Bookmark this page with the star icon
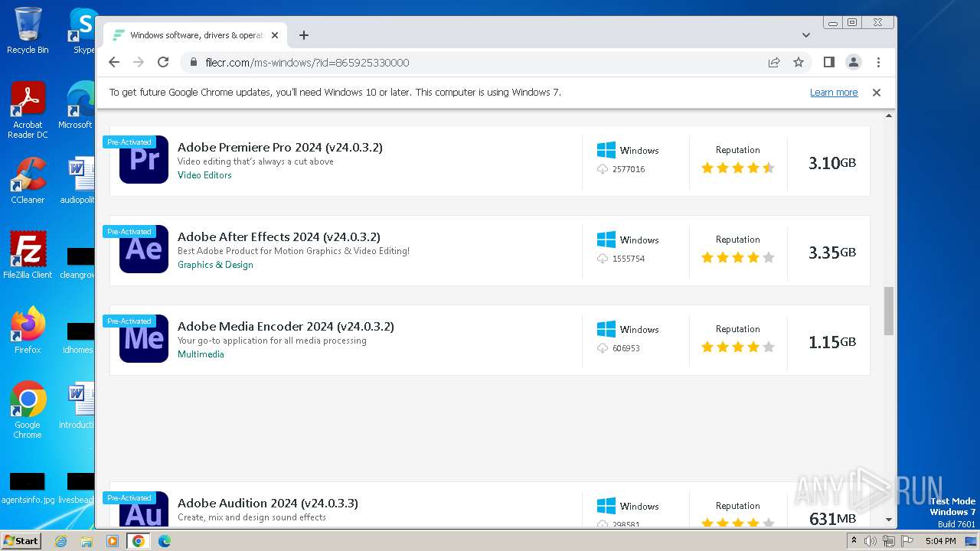 point(799,62)
